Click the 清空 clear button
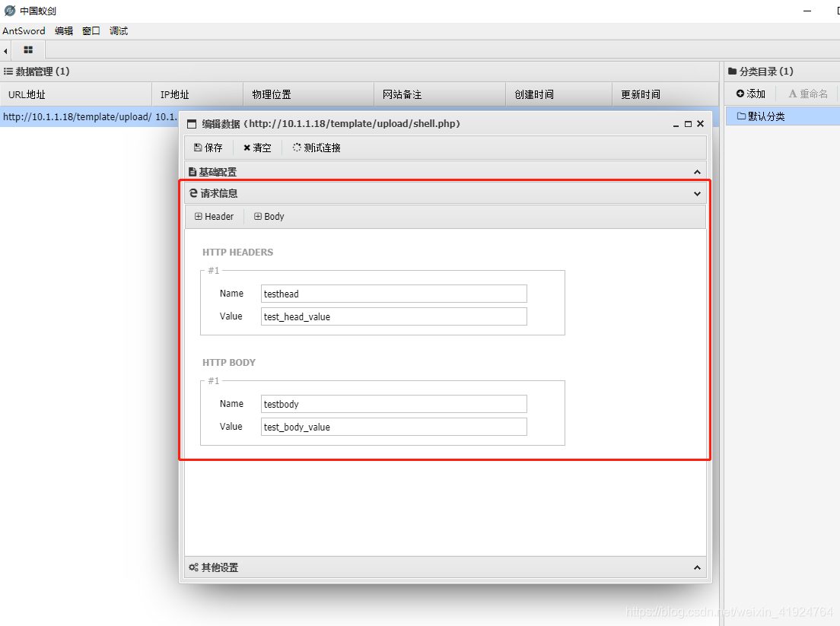The width and height of the screenshot is (840, 626). tap(257, 148)
